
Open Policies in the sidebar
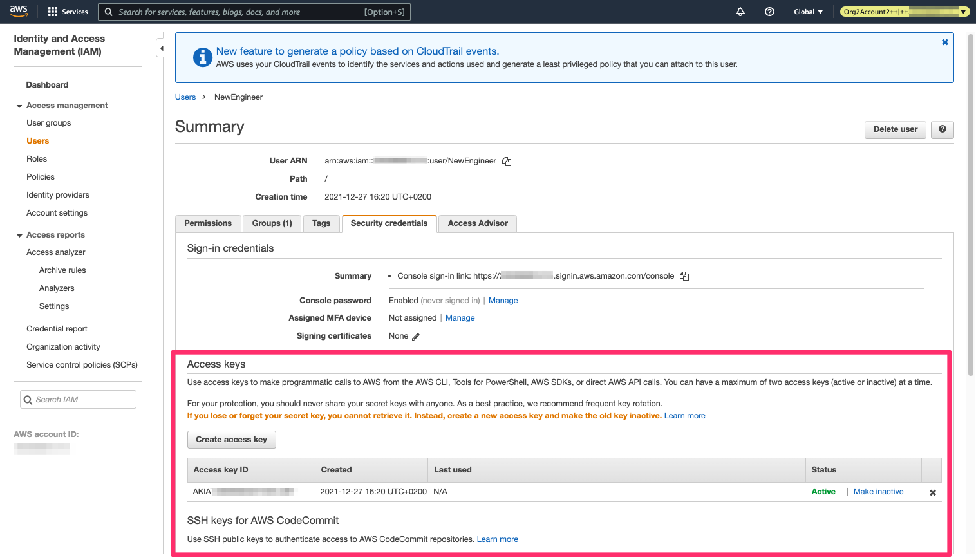tap(41, 177)
